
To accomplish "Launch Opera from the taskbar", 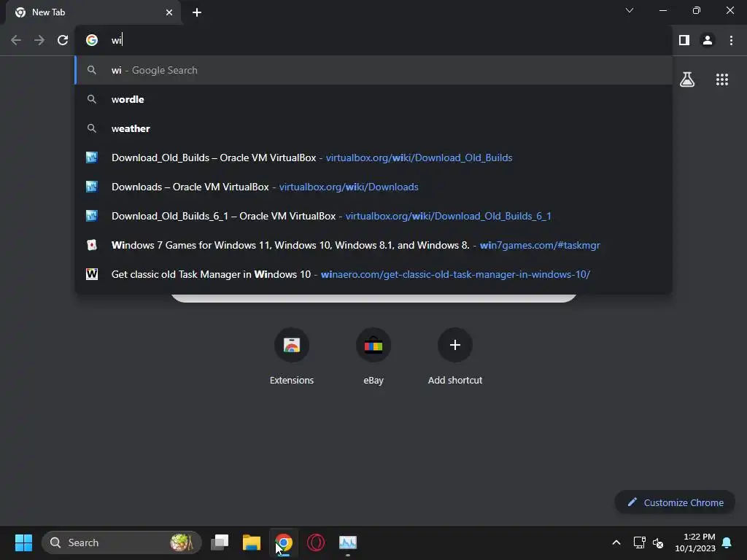I will [x=316, y=542].
